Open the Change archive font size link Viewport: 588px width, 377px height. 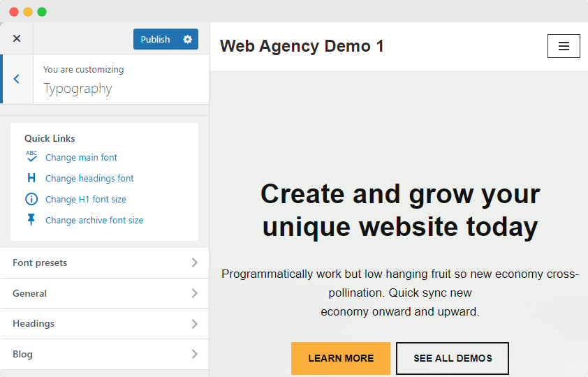coord(94,221)
